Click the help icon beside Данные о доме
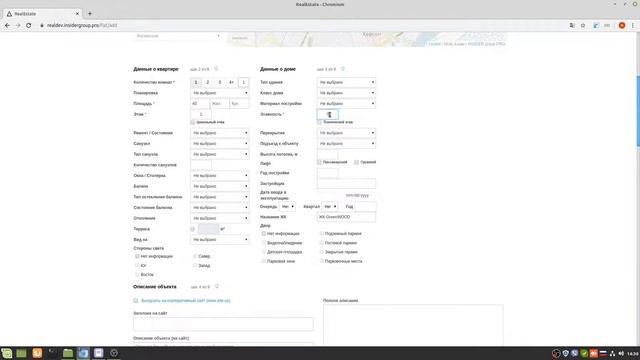This screenshot has height=360, width=640. point(343,69)
